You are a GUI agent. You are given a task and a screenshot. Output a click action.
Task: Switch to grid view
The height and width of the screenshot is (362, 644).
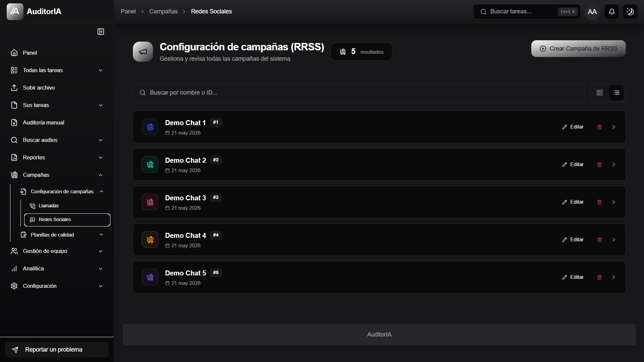click(599, 93)
